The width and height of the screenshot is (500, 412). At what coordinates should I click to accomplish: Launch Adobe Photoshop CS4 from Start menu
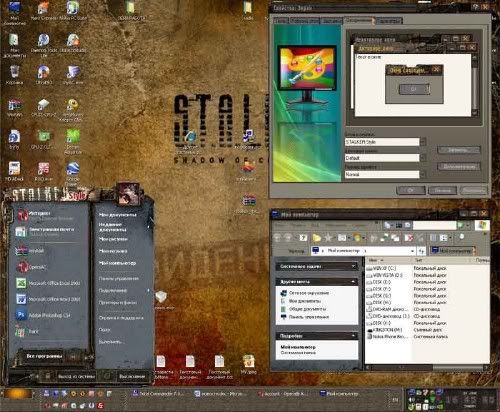coord(43,315)
